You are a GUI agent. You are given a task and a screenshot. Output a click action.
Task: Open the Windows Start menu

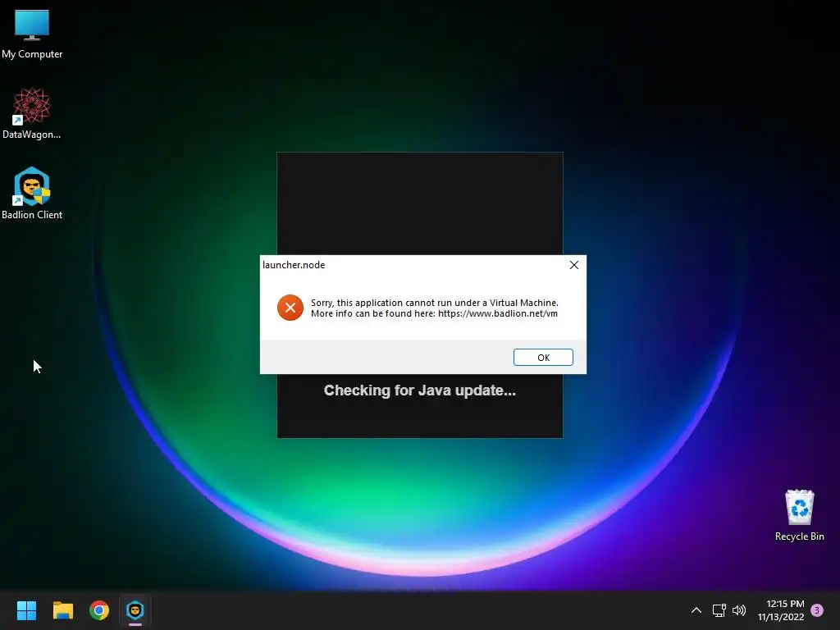tap(26, 610)
